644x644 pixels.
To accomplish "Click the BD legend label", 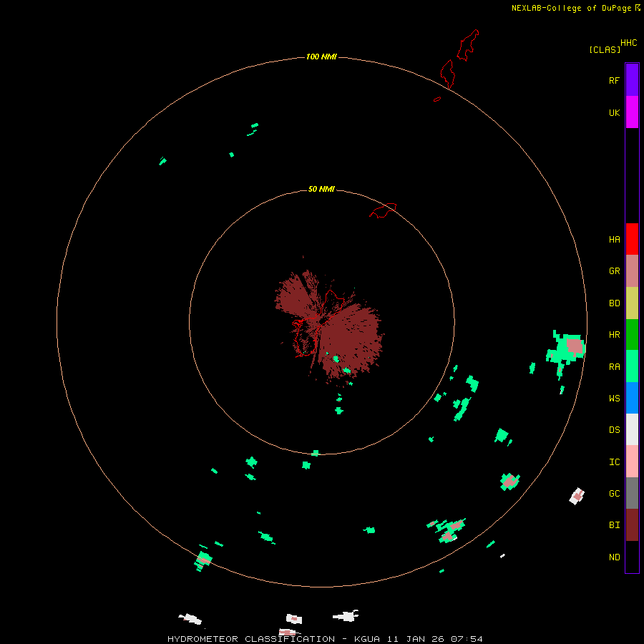I will point(614,303).
